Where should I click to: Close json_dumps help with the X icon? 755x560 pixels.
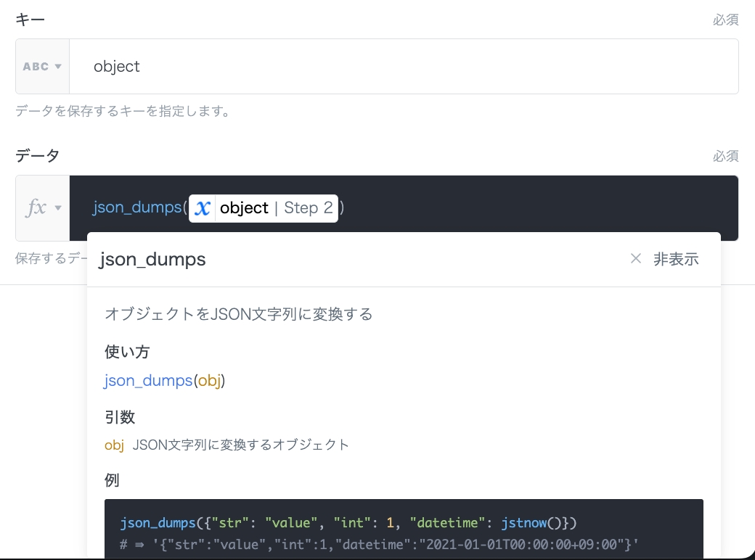pos(636,259)
